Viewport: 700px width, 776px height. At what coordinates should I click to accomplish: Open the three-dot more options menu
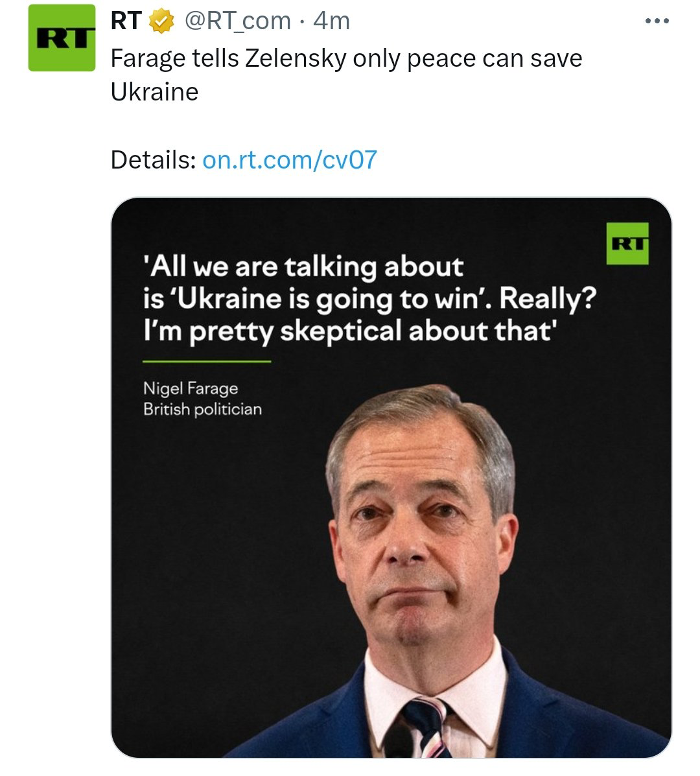pyautogui.click(x=657, y=21)
